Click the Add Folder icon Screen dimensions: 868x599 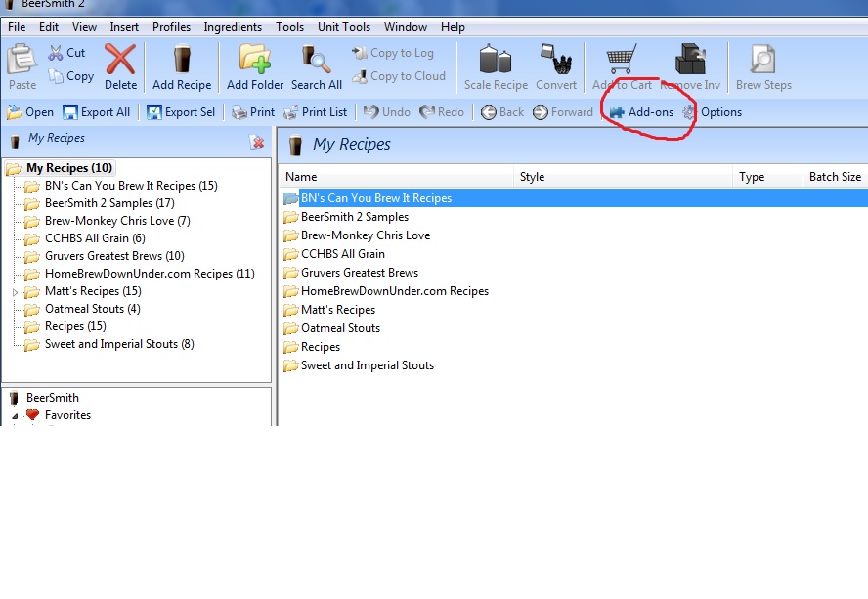click(x=255, y=60)
